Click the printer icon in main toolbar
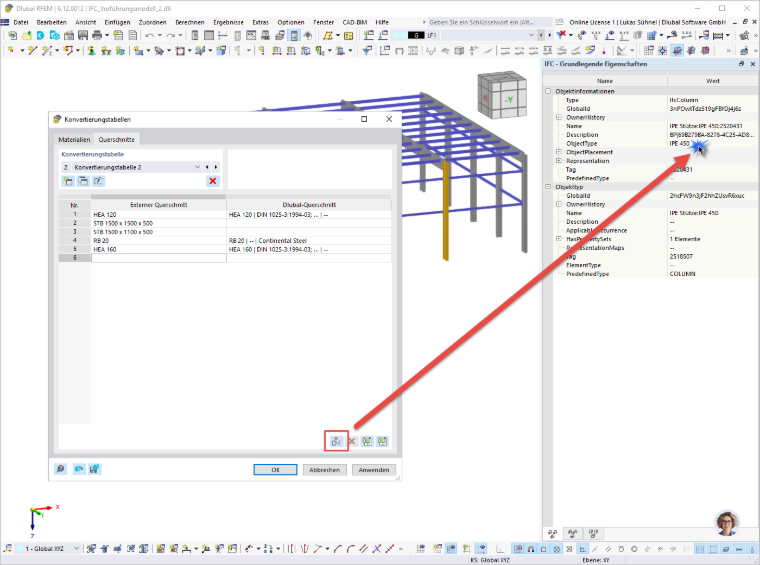The image size is (760, 565). click(x=97, y=35)
